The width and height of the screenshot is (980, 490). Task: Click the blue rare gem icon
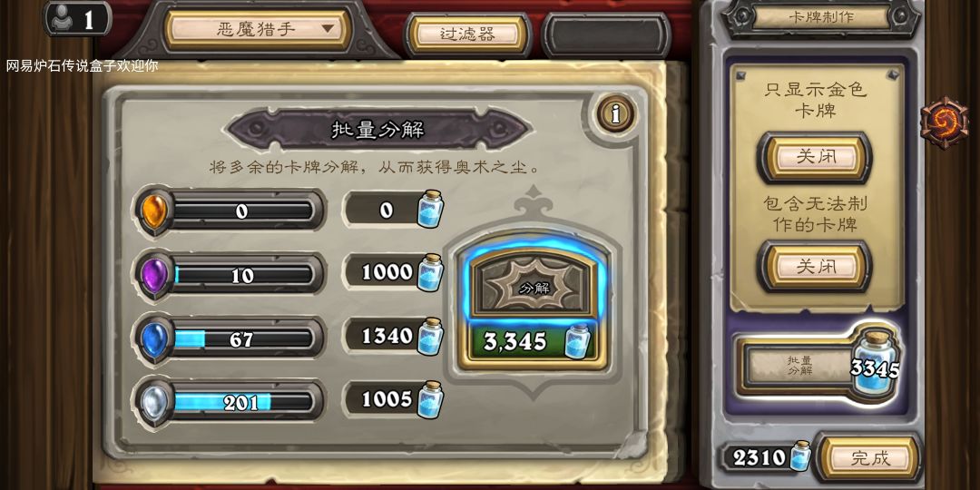coord(153,339)
